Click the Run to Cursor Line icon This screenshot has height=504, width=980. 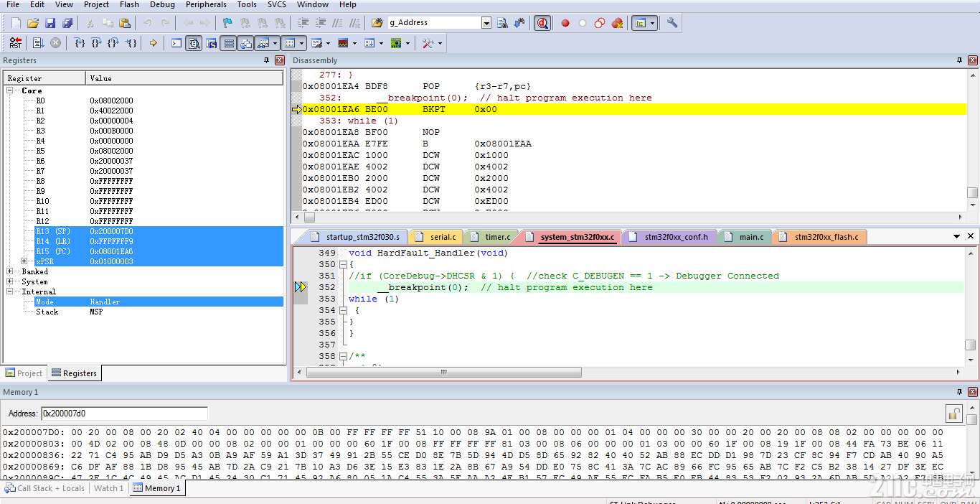tap(131, 43)
